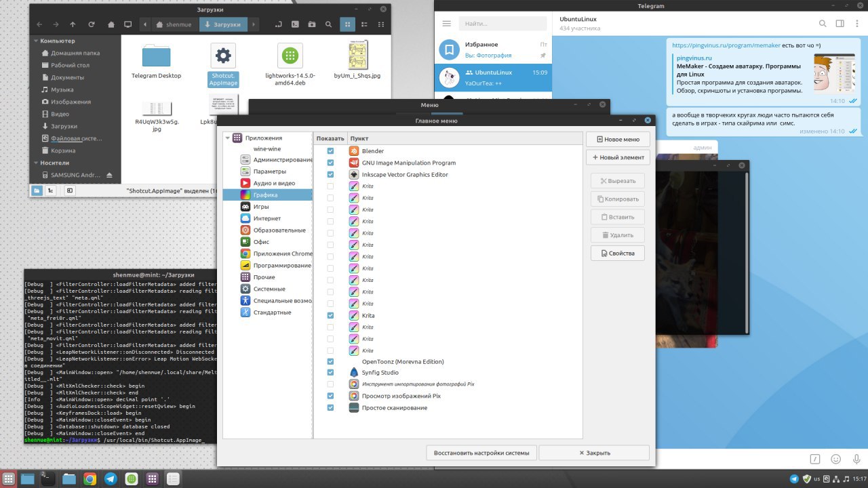Click Telegram search field Найти

502,24
